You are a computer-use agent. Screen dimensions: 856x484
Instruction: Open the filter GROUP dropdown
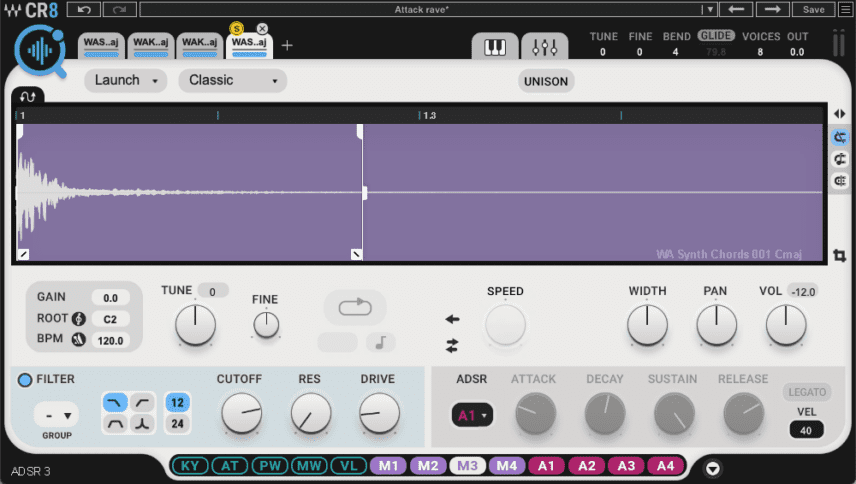click(57, 416)
